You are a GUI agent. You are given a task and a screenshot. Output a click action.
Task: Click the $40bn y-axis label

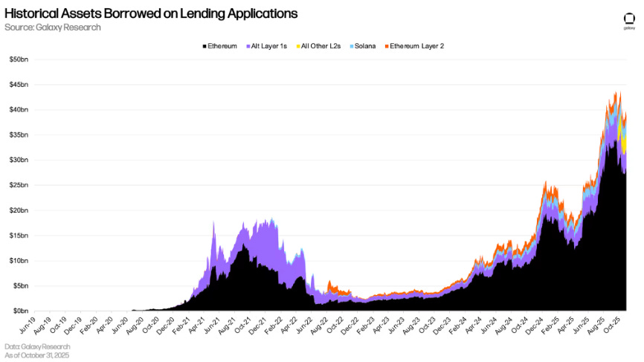click(x=19, y=109)
